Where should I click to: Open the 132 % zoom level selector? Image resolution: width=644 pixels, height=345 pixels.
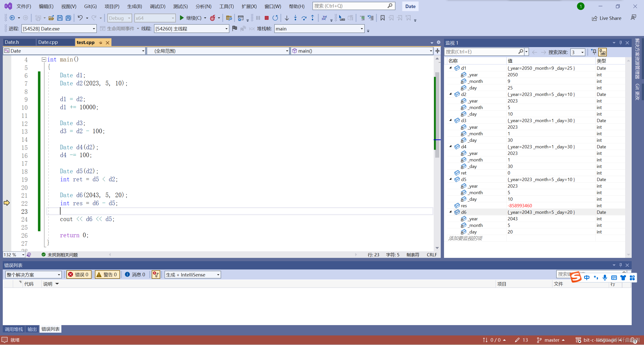[23, 255]
